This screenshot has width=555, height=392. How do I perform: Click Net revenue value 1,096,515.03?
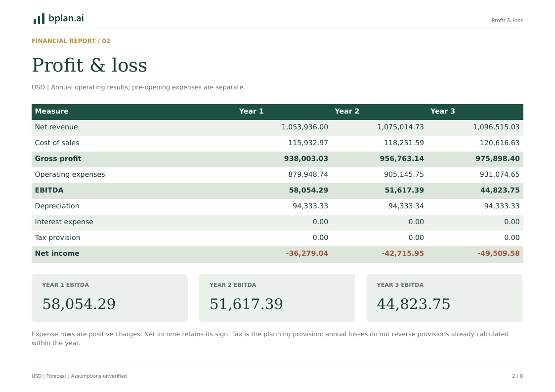[x=496, y=127]
